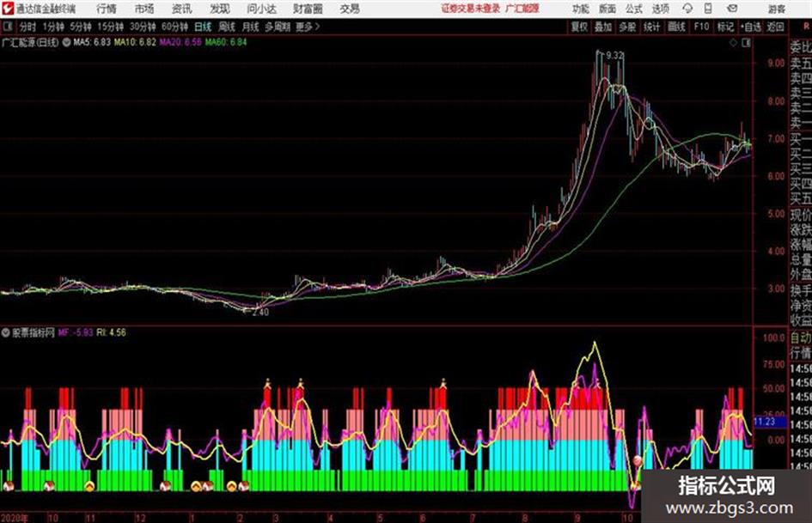Screen dimensions: 812x523
Task: Click the 多股 toolbar button
Action: click(627, 27)
